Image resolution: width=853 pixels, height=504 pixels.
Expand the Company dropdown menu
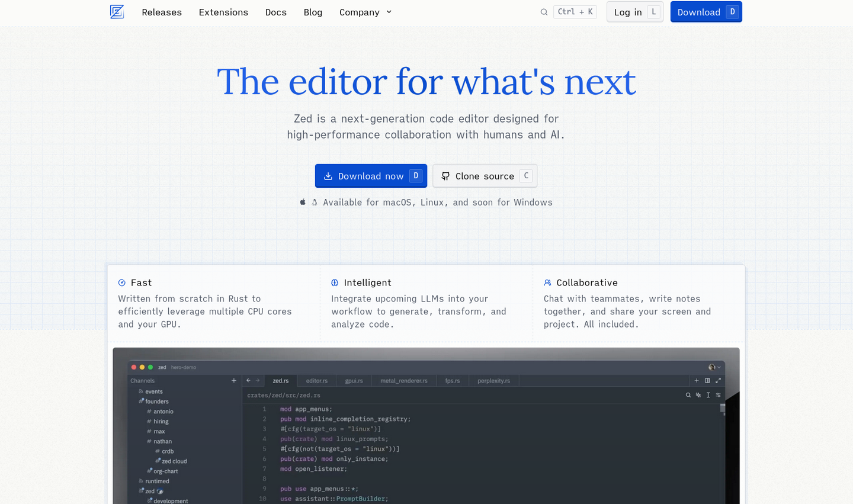coord(365,12)
